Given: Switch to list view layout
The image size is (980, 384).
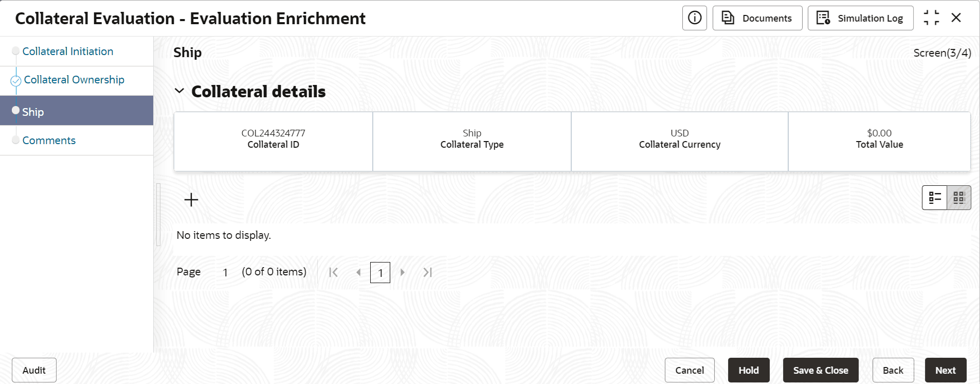Looking at the screenshot, I should click(934, 198).
